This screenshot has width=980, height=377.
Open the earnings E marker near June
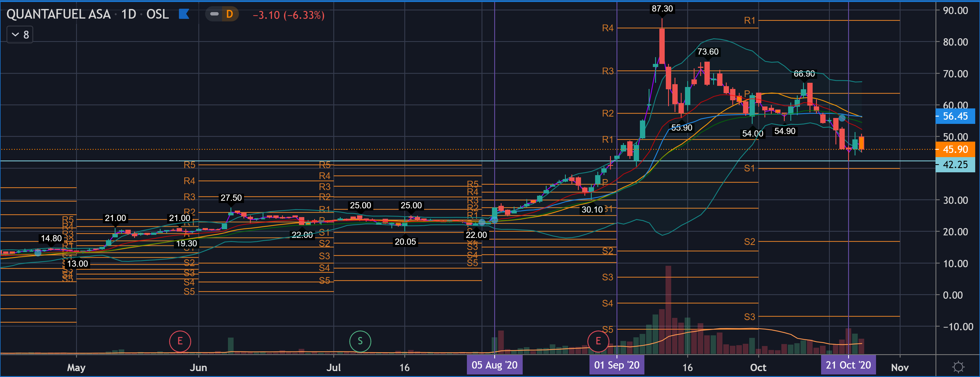[x=180, y=341]
